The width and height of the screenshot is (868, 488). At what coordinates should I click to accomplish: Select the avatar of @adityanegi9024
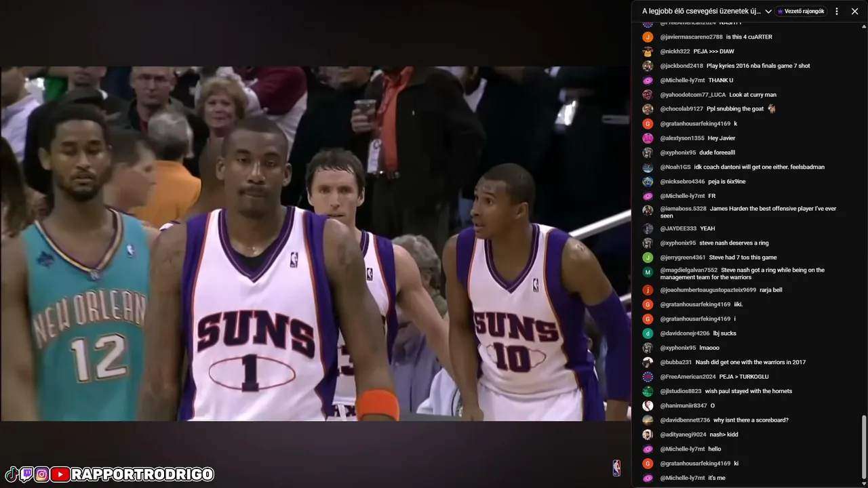pyautogui.click(x=648, y=434)
